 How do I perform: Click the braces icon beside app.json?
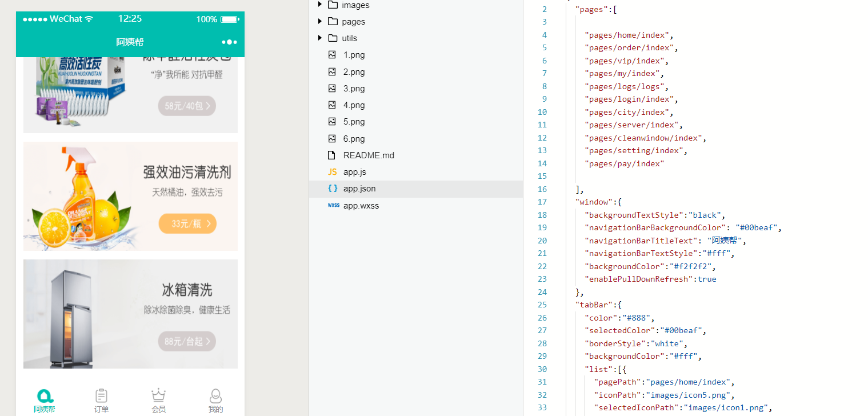(x=333, y=189)
